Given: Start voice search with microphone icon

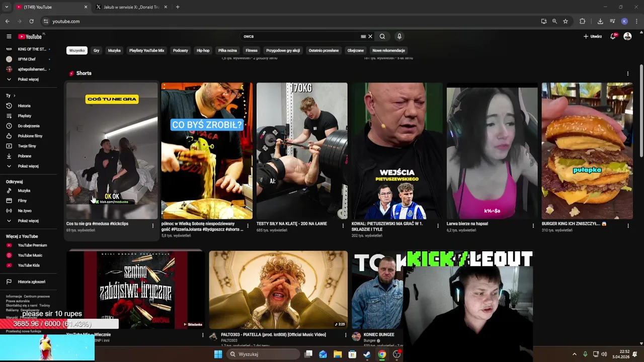Looking at the screenshot, I should (x=399, y=36).
